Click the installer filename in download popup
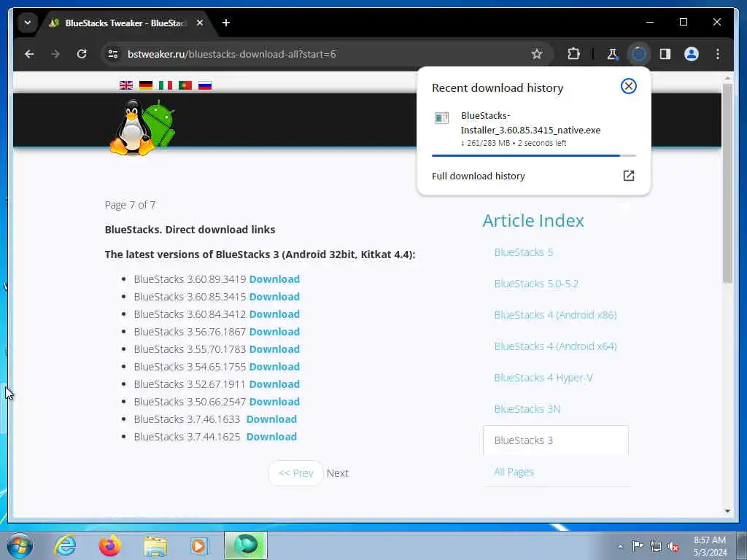 pyautogui.click(x=530, y=122)
